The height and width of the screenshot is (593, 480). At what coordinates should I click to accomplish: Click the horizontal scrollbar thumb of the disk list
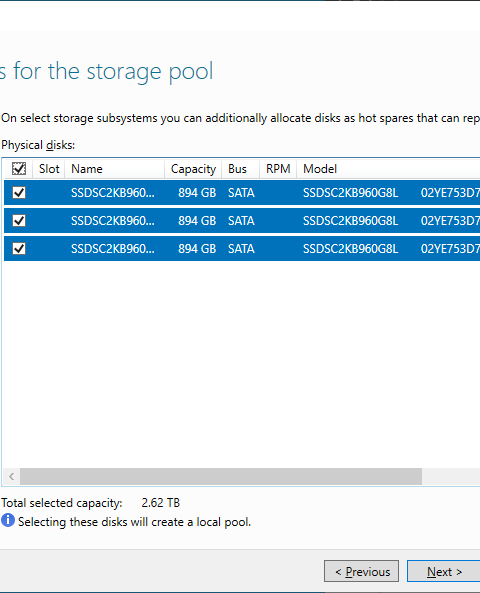pyautogui.click(x=221, y=476)
